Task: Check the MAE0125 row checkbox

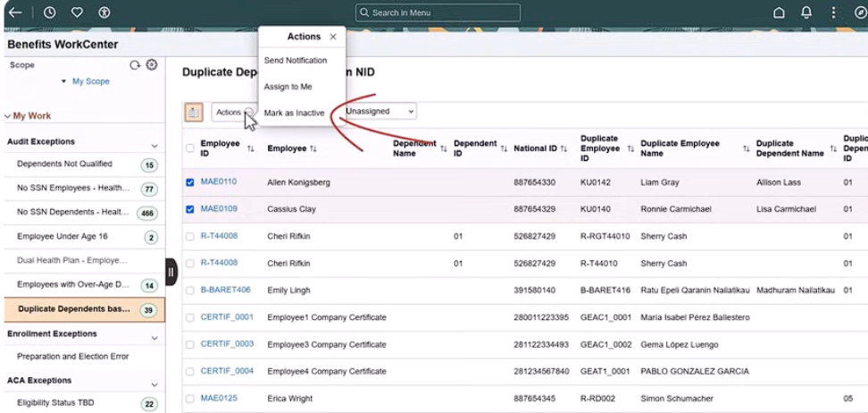Action: click(x=190, y=399)
